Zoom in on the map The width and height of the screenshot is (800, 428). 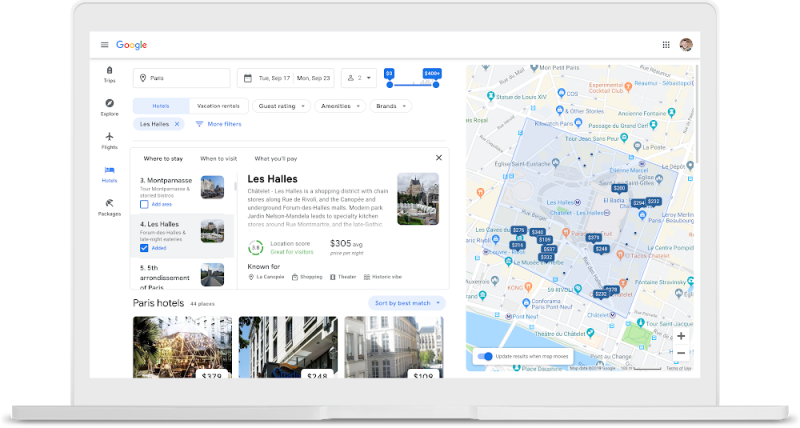(681, 336)
